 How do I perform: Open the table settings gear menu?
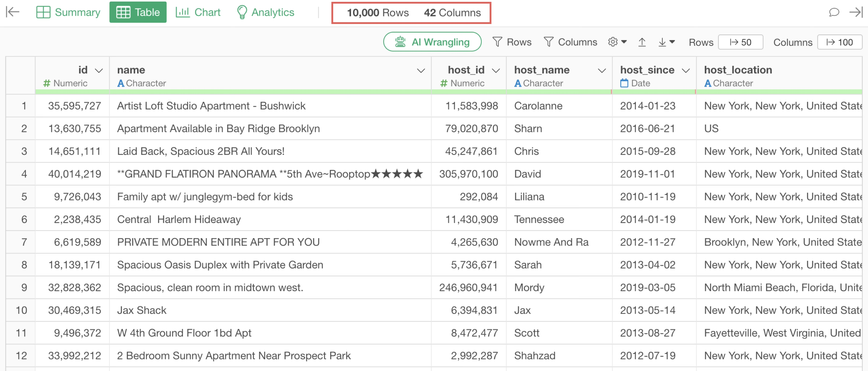(617, 42)
